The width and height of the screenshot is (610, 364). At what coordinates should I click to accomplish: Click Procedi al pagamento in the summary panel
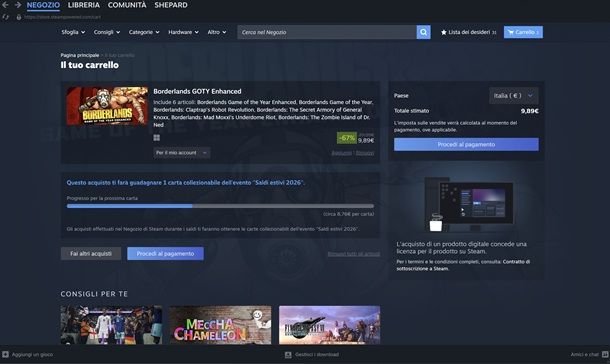tap(466, 144)
